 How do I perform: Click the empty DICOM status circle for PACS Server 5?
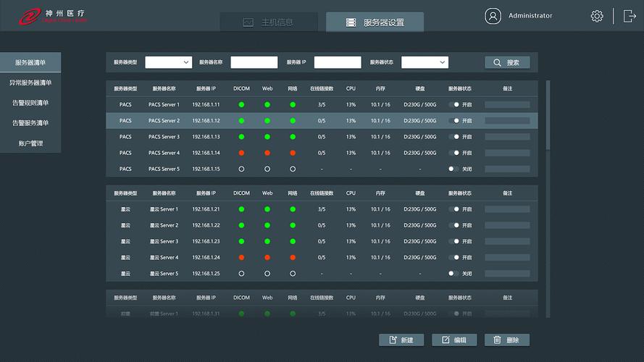241,169
